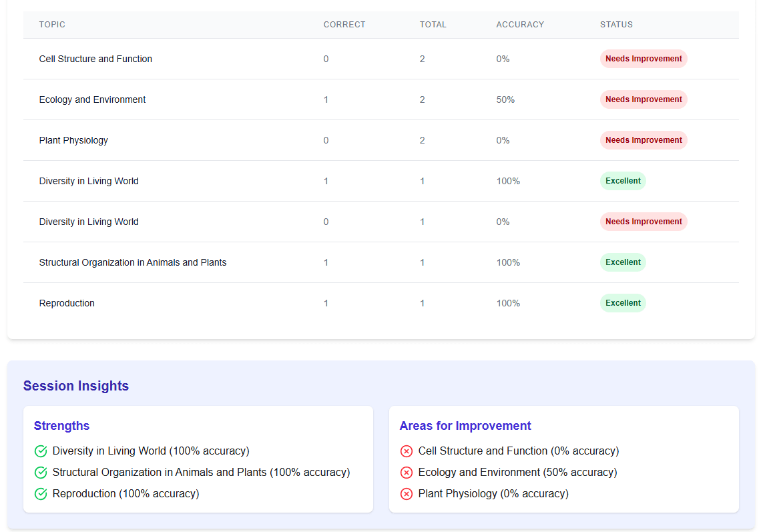763x532 pixels.
Task: Select the Plant Physiology table row
Action: (267, 140)
